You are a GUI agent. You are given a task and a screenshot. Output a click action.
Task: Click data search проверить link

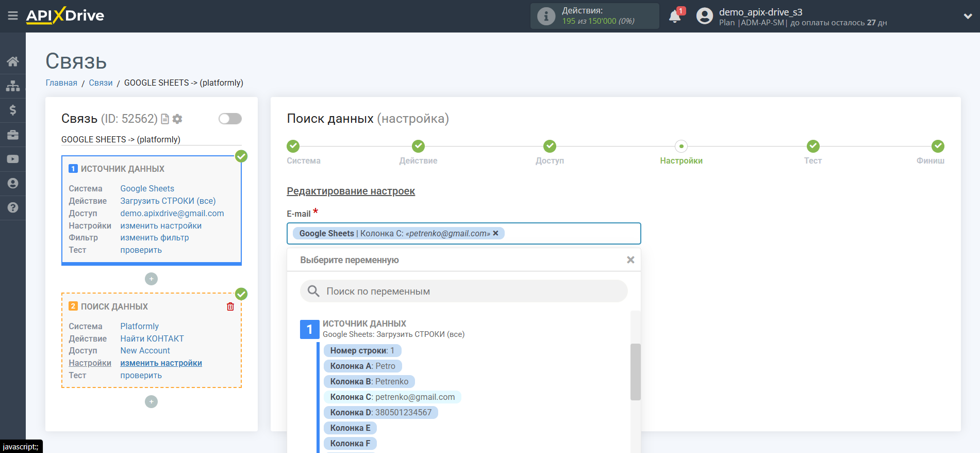pyautogui.click(x=141, y=375)
